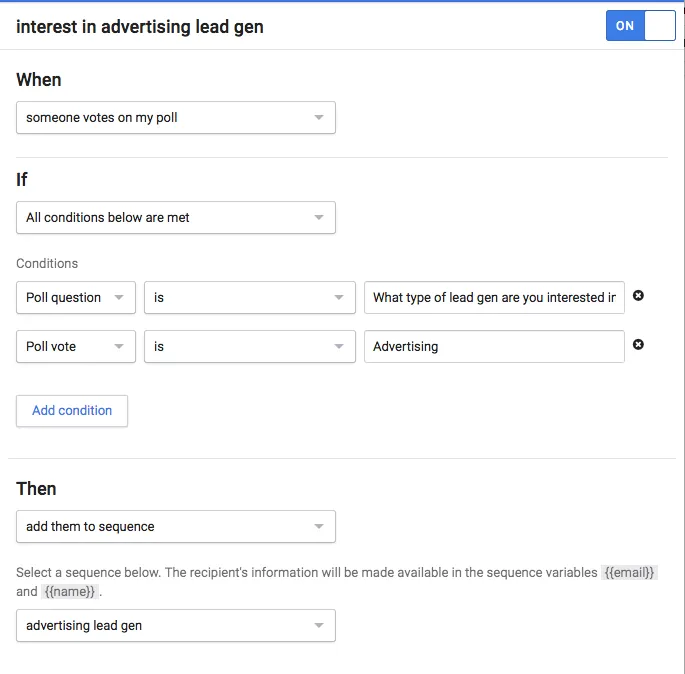
Task: Open the 'Poll question' field selector
Action: point(76,297)
